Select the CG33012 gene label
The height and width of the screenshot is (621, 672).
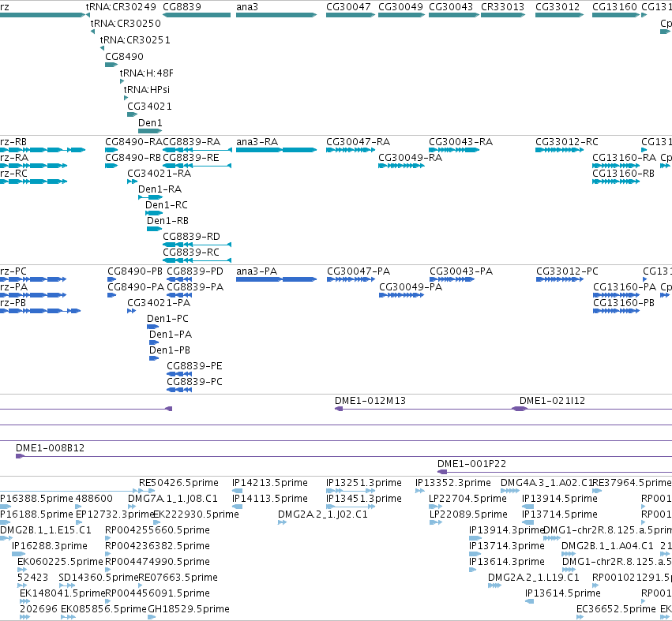point(557,7)
